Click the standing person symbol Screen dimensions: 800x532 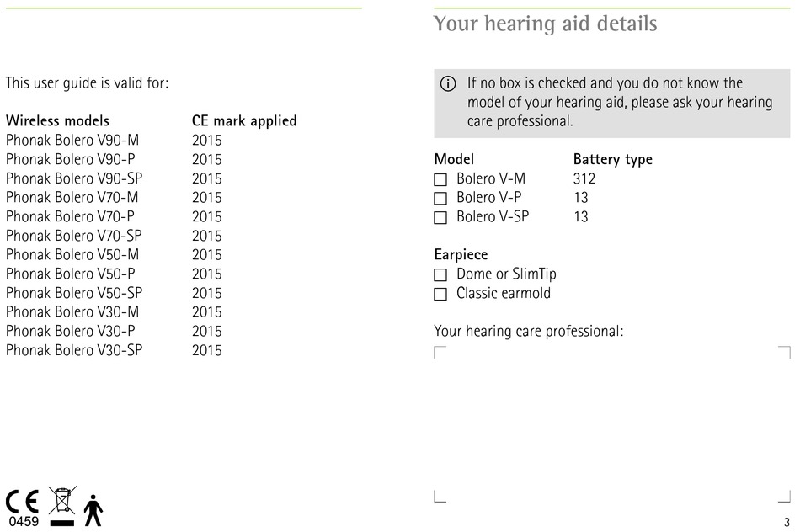coord(93,510)
